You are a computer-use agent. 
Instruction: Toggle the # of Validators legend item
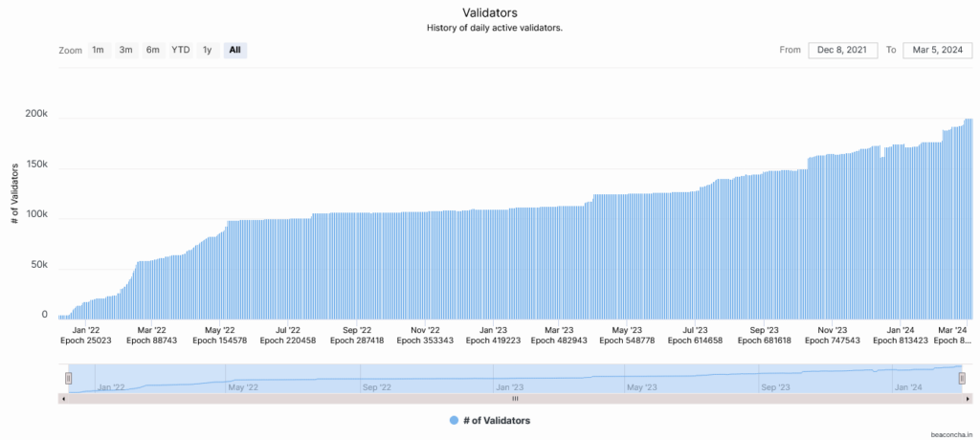click(490, 421)
